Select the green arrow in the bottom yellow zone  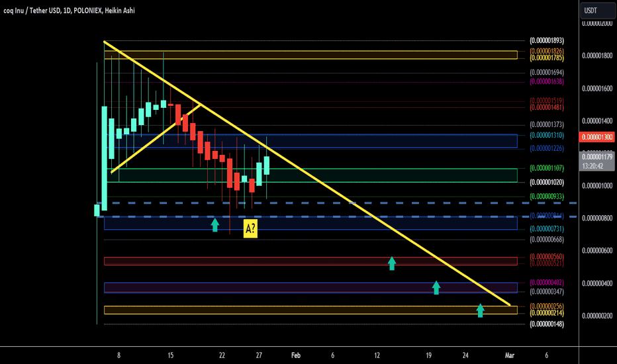pos(480,310)
